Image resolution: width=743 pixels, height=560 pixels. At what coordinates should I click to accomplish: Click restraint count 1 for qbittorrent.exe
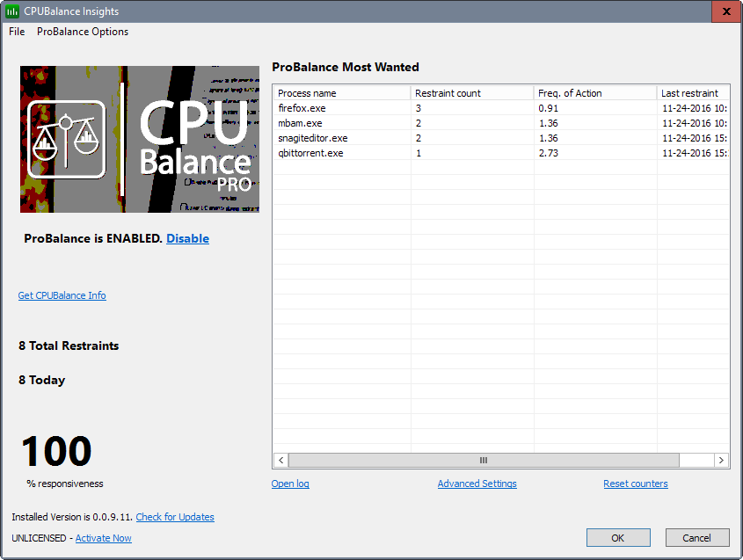pos(419,153)
